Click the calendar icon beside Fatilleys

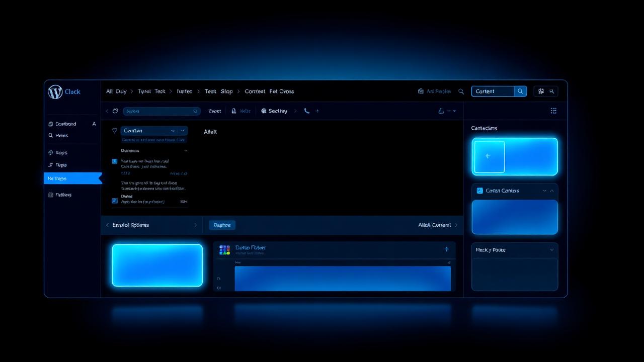pyautogui.click(x=50, y=195)
